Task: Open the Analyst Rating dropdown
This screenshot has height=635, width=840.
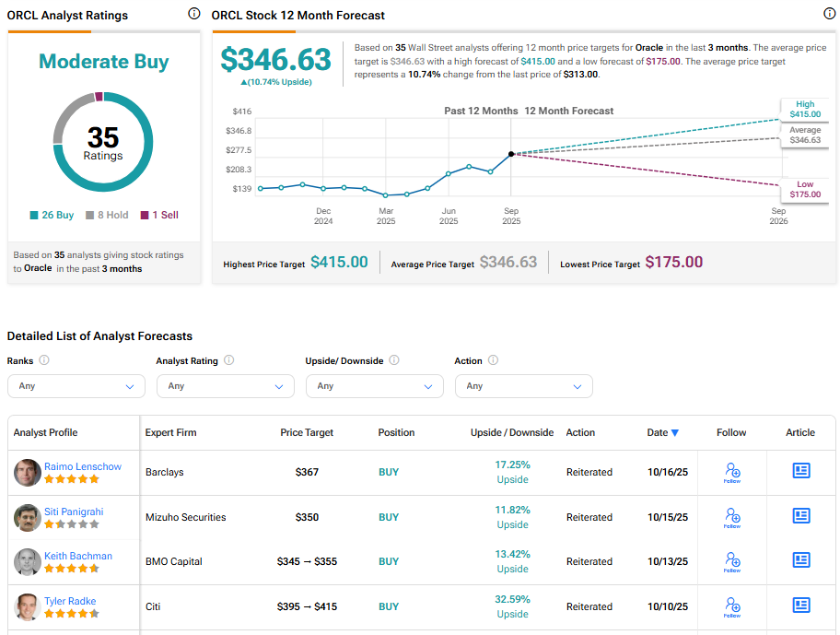Action: tap(226, 386)
